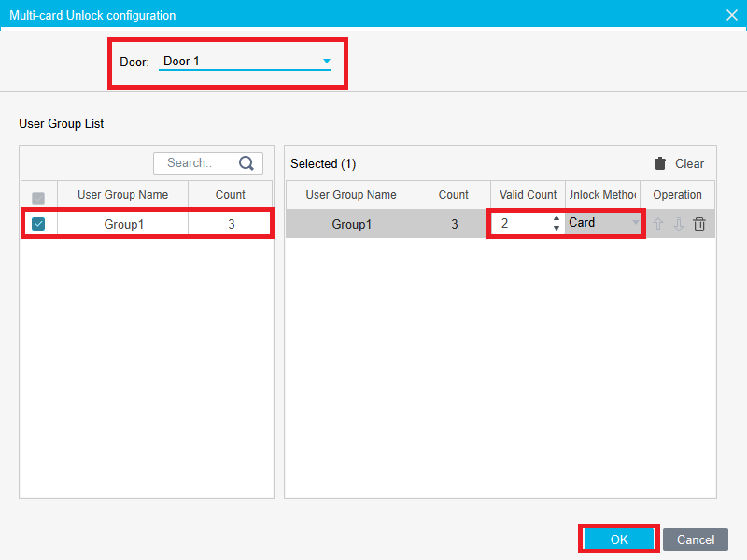Click the Clear text label

(689, 163)
